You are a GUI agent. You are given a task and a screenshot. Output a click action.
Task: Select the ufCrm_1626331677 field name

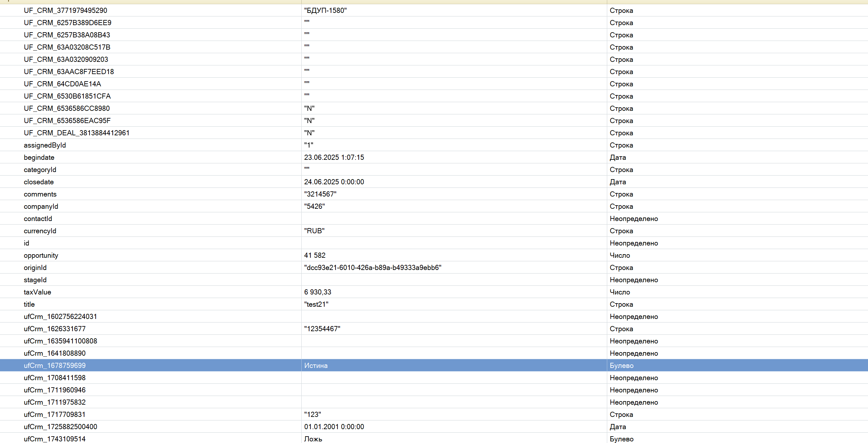[x=55, y=329]
